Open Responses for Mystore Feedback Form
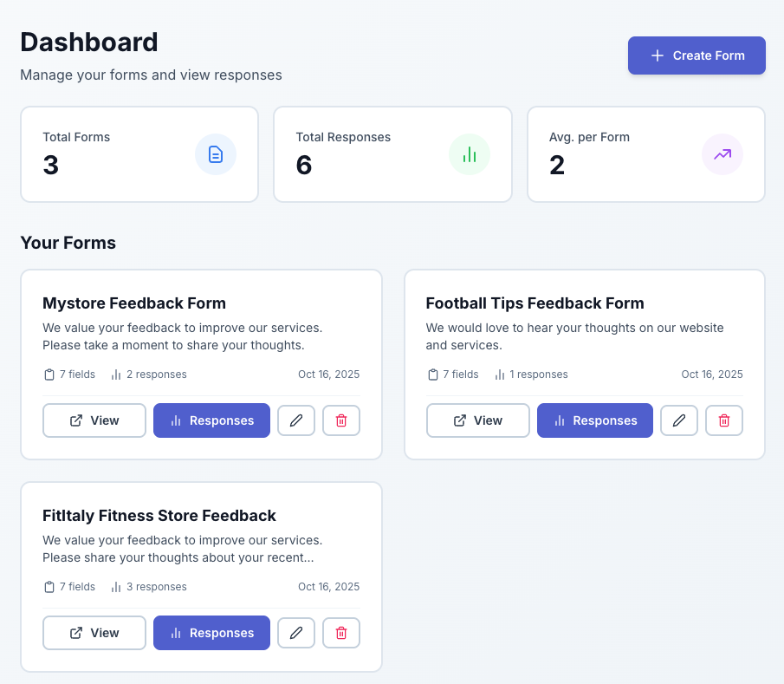This screenshot has height=684, width=784. tap(211, 420)
